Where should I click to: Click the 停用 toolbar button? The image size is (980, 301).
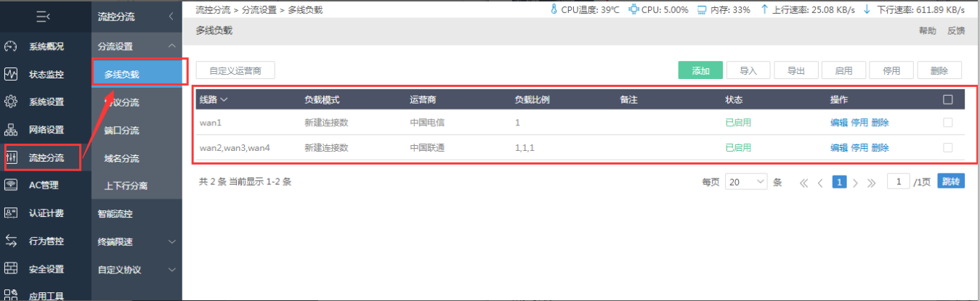tap(891, 70)
